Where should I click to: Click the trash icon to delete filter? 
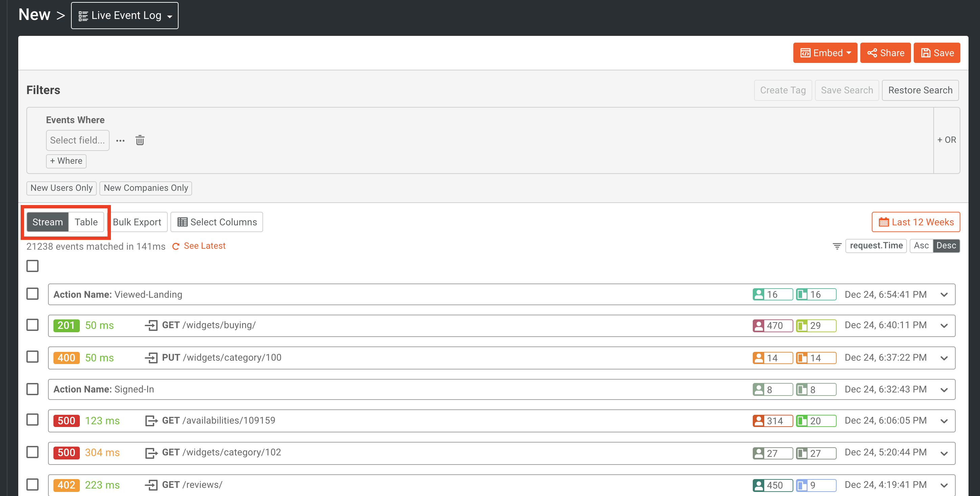point(140,140)
